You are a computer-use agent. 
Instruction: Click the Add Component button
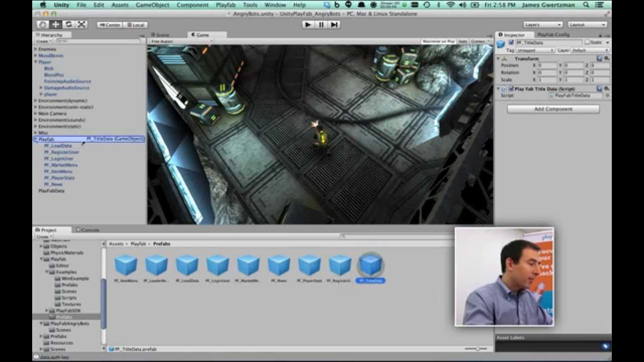click(553, 109)
